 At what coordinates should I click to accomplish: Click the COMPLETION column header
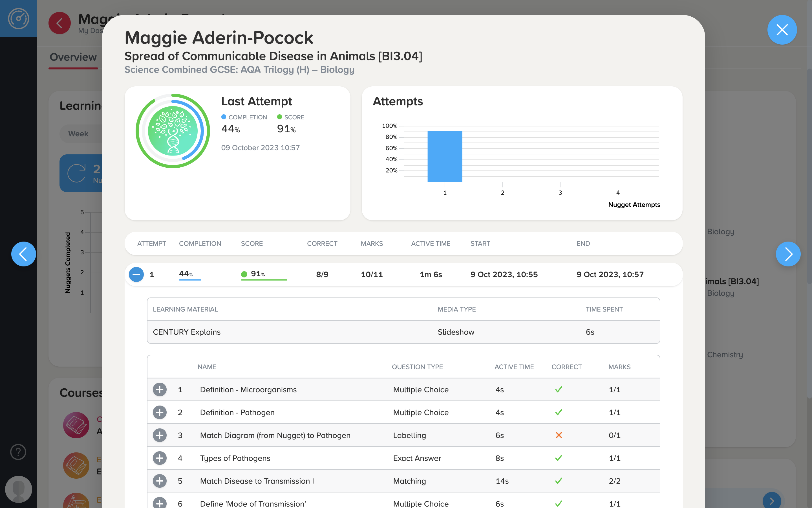pyautogui.click(x=200, y=244)
